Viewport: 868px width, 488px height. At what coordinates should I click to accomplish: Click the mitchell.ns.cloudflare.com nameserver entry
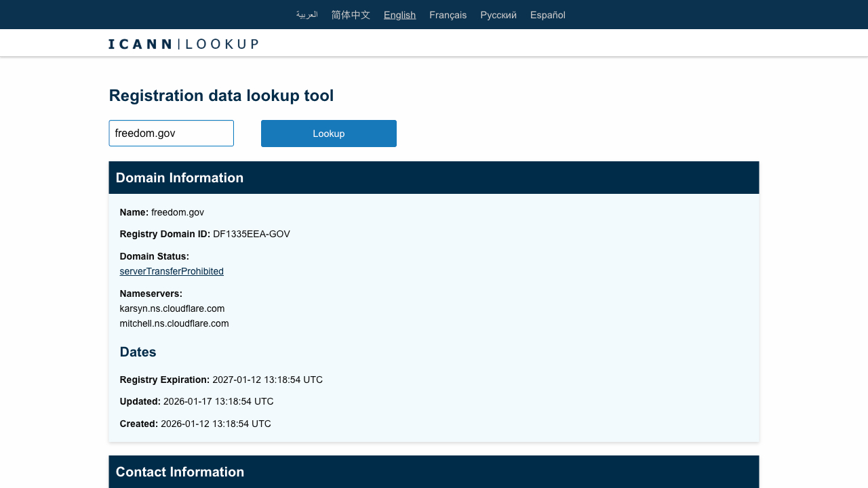pos(174,323)
